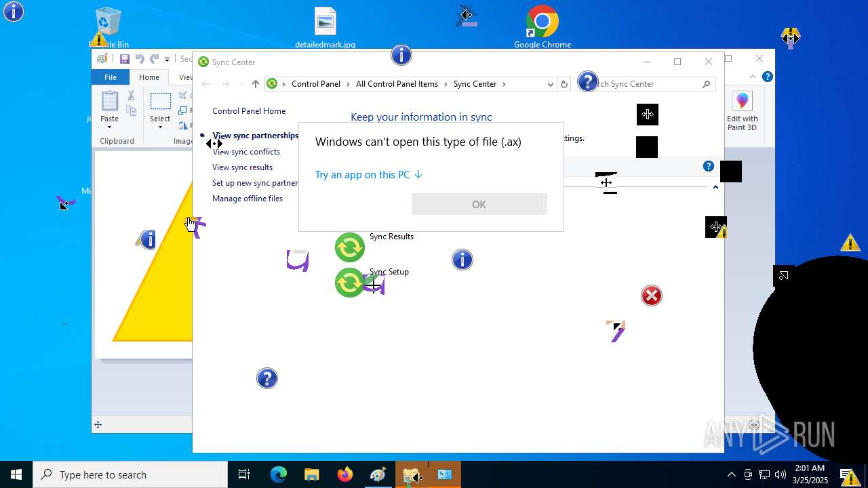868x488 pixels.
Task: Click the Select rectangle tool in Paint
Action: point(160,101)
